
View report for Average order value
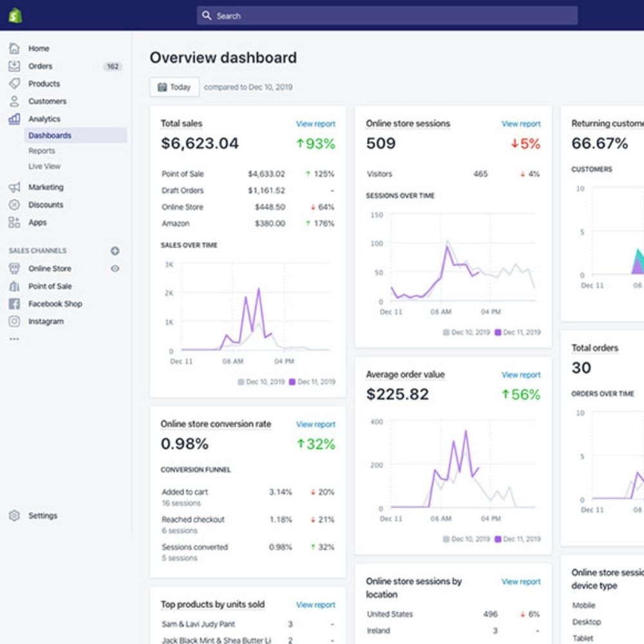[521, 375]
